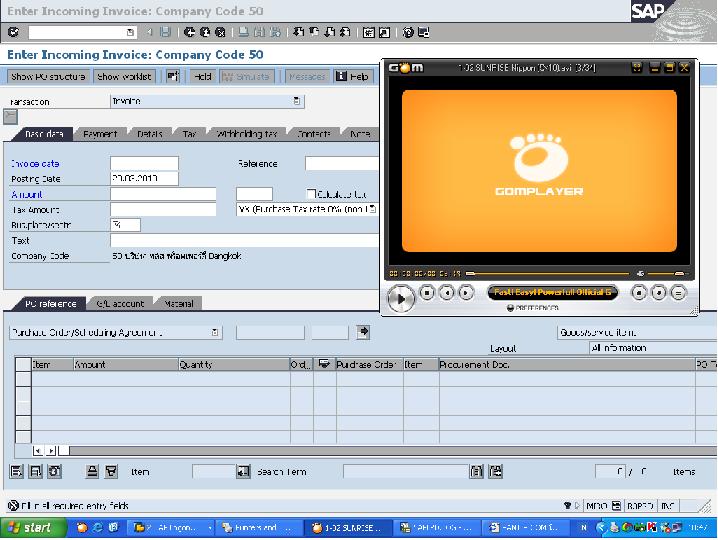Image resolution: width=718 pixels, height=540 pixels.
Task: Click the Hold button
Action: pos(202,76)
